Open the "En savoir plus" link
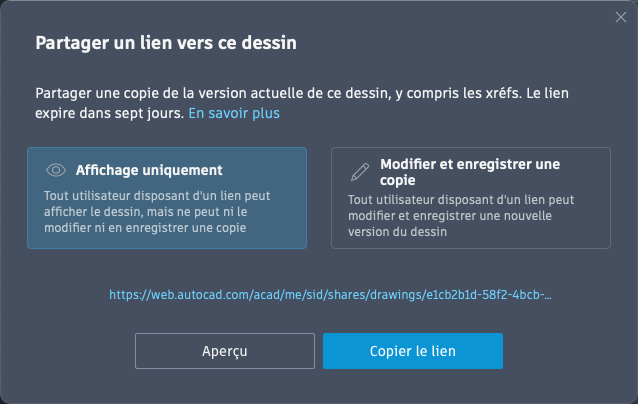 [x=234, y=113]
